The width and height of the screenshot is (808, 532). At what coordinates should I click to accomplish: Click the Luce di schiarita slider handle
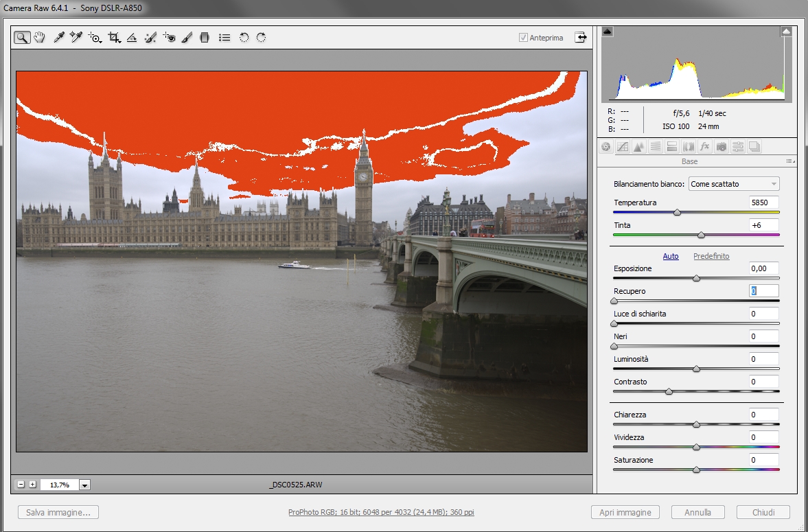614,323
